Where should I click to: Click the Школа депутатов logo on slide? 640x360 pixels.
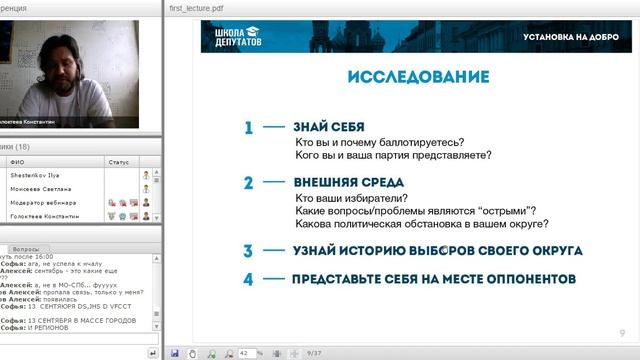pos(238,37)
